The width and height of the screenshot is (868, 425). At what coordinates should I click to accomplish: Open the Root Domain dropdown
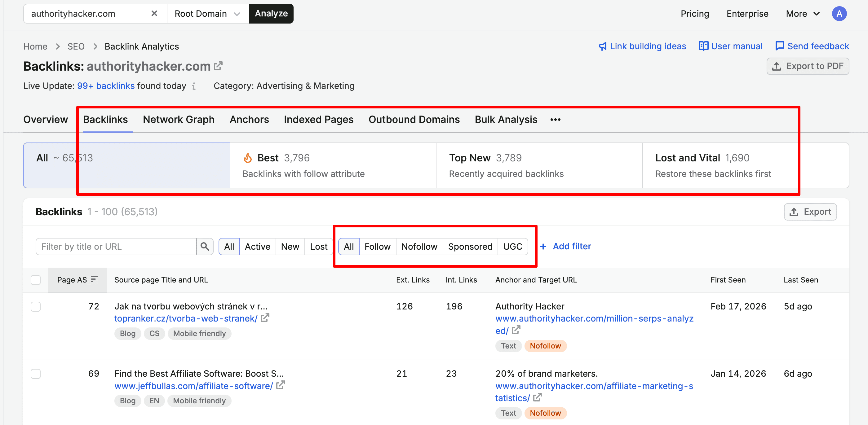[x=208, y=13]
